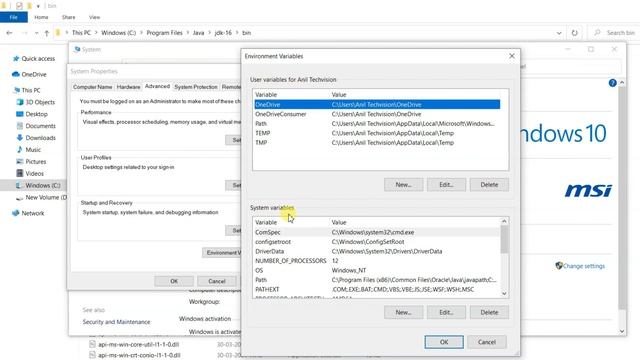Image resolution: width=640 pixels, height=360 pixels.
Task: Select the user Path variable row
Action: [377, 123]
